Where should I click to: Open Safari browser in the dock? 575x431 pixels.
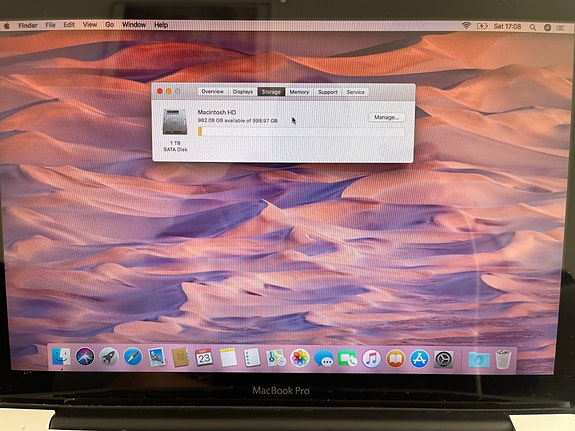(133, 357)
